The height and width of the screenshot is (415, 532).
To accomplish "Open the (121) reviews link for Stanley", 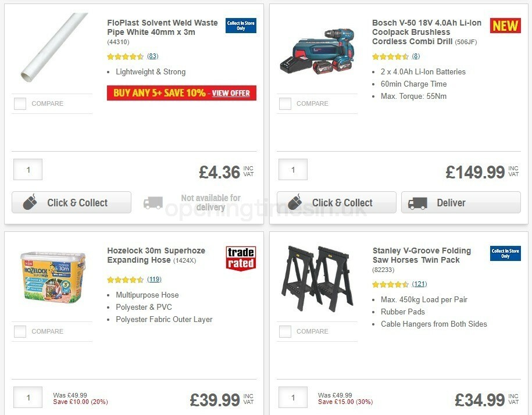I will pyautogui.click(x=419, y=285).
